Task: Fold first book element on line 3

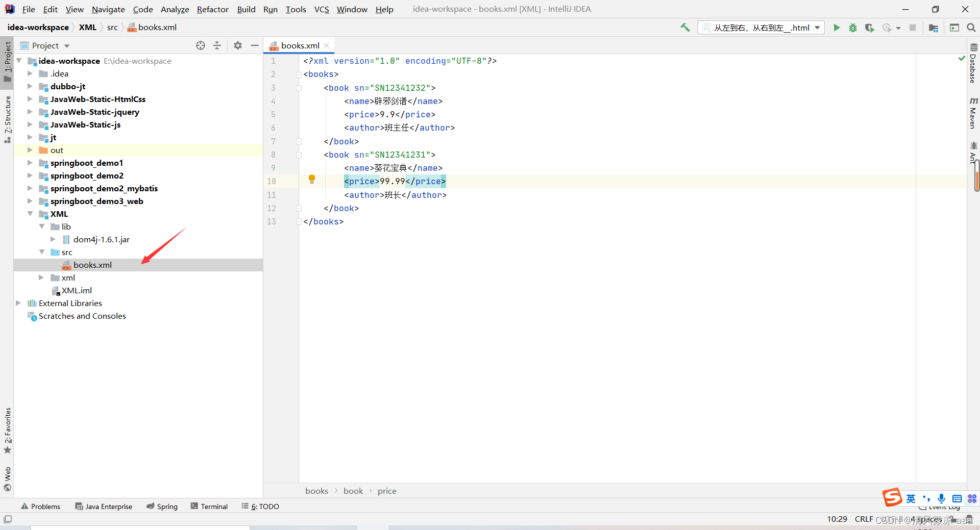Action: click(299, 88)
